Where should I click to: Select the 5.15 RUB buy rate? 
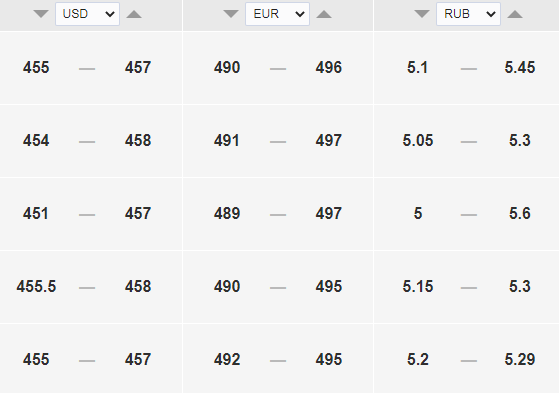tap(418, 286)
